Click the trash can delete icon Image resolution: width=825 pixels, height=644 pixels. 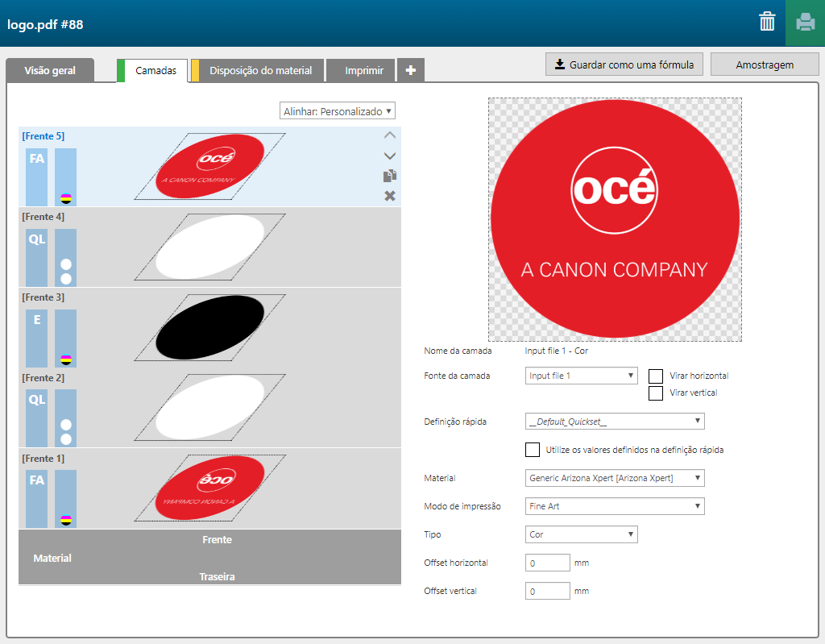[767, 22]
